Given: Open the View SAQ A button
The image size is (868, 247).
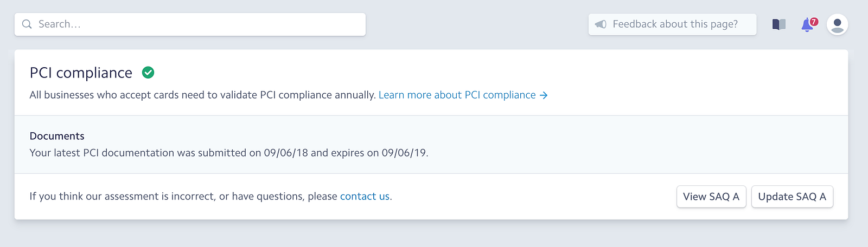Looking at the screenshot, I should pyautogui.click(x=711, y=197).
